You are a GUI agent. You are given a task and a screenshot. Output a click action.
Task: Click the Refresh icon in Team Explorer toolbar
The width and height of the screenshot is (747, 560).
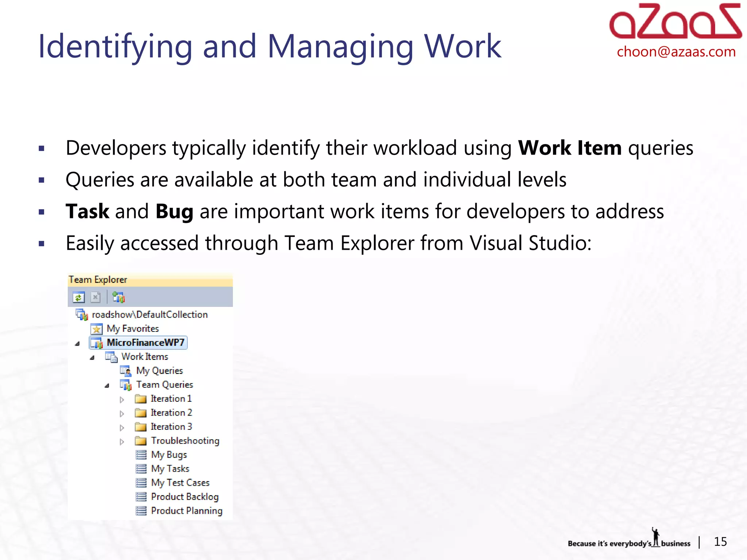coord(78,297)
